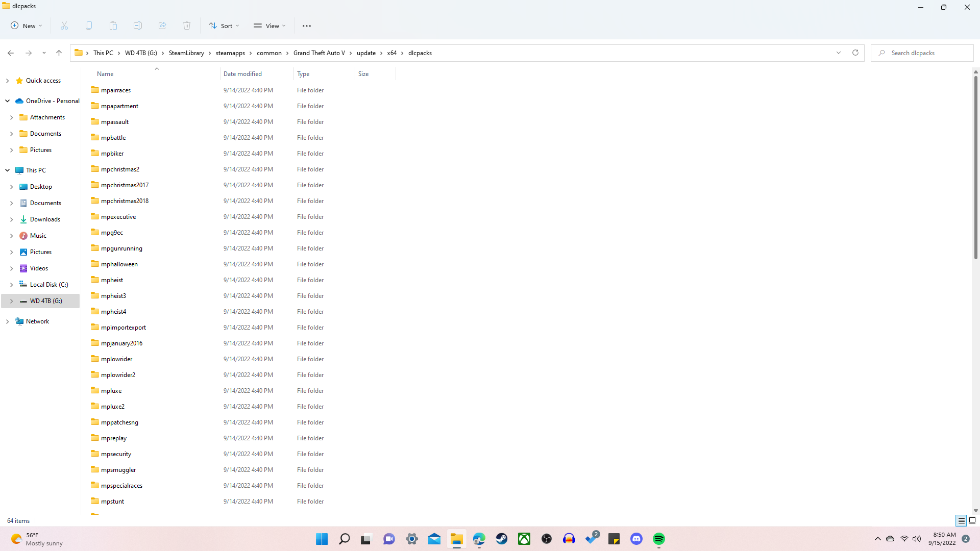This screenshot has width=980, height=551.
Task: Open Spotify from the taskbar
Action: click(x=659, y=539)
